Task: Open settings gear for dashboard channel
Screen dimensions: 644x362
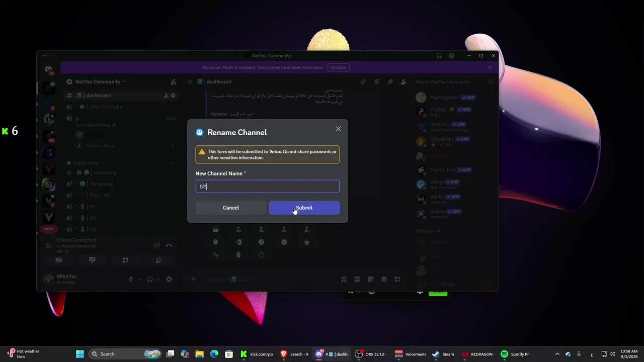Action: point(173,96)
